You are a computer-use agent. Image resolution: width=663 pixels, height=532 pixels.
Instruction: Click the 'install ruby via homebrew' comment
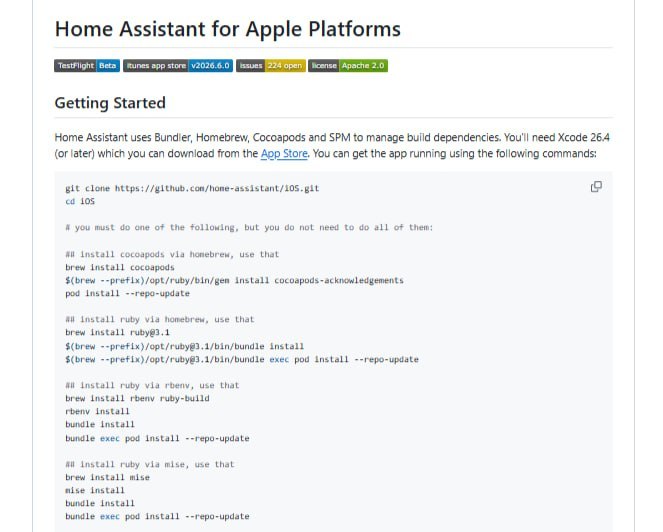(x=160, y=319)
